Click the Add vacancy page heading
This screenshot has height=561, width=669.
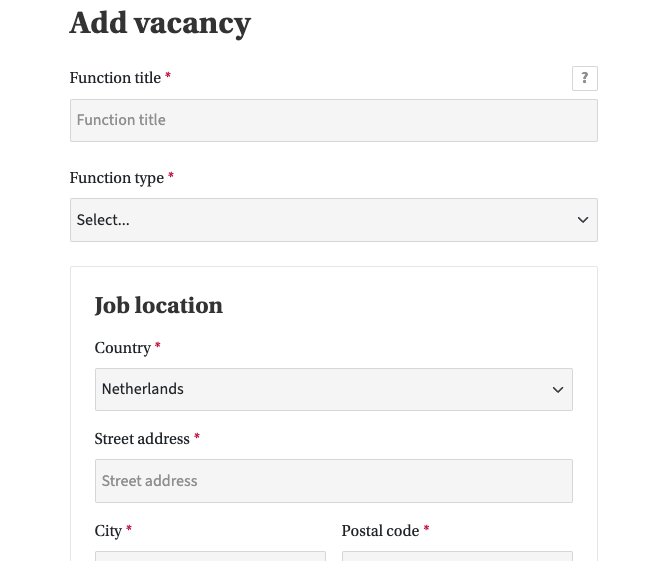point(160,22)
